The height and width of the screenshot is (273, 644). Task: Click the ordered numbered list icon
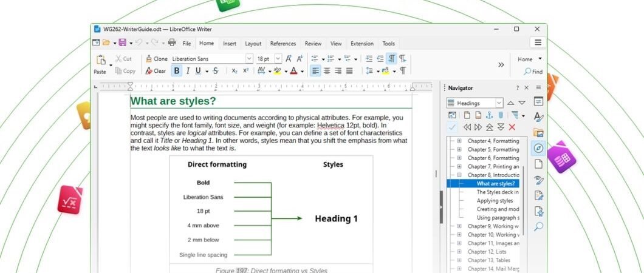pyautogui.click(x=331, y=59)
